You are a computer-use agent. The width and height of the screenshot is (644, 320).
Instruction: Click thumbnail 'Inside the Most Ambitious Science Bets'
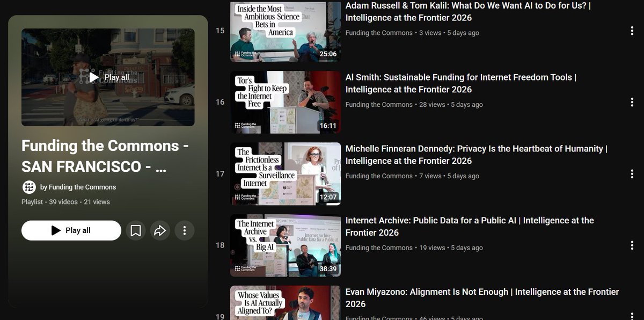[x=286, y=32]
